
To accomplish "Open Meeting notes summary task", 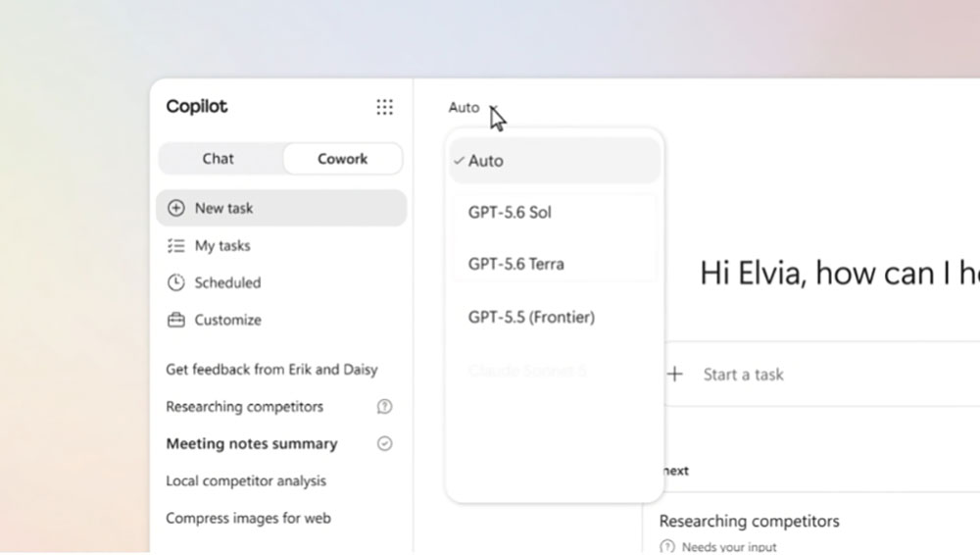I will [x=252, y=443].
